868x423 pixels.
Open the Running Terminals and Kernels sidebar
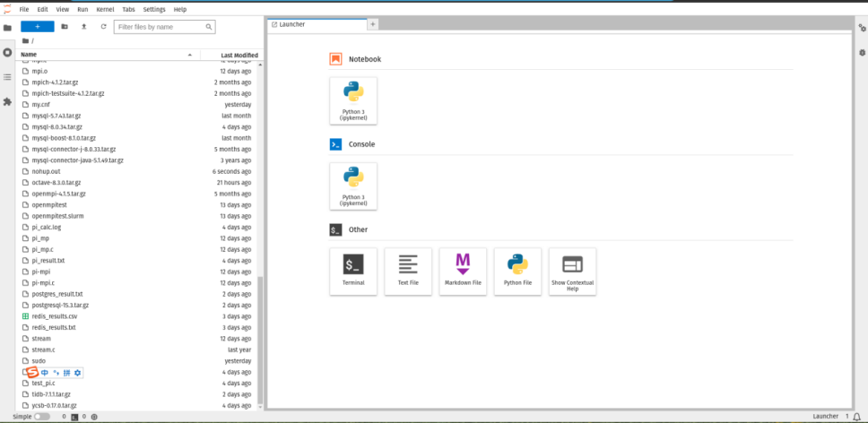tap(7, 53)
